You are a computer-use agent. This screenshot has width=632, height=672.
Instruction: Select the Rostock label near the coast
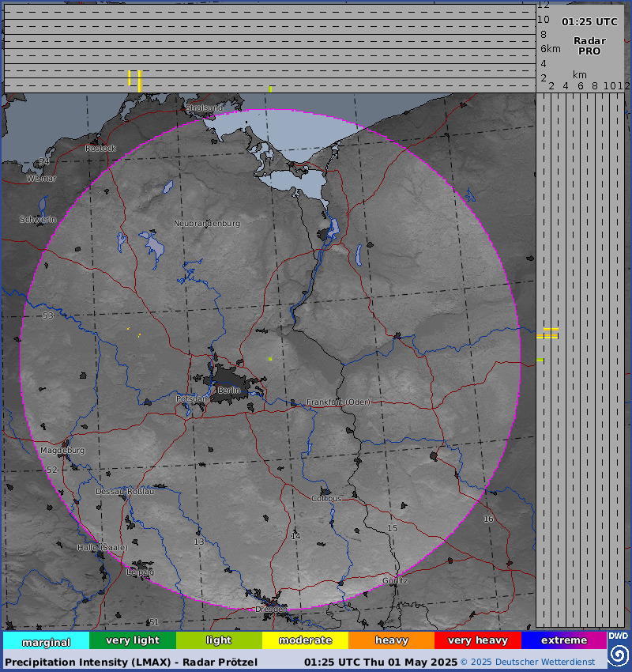(100, 149)
